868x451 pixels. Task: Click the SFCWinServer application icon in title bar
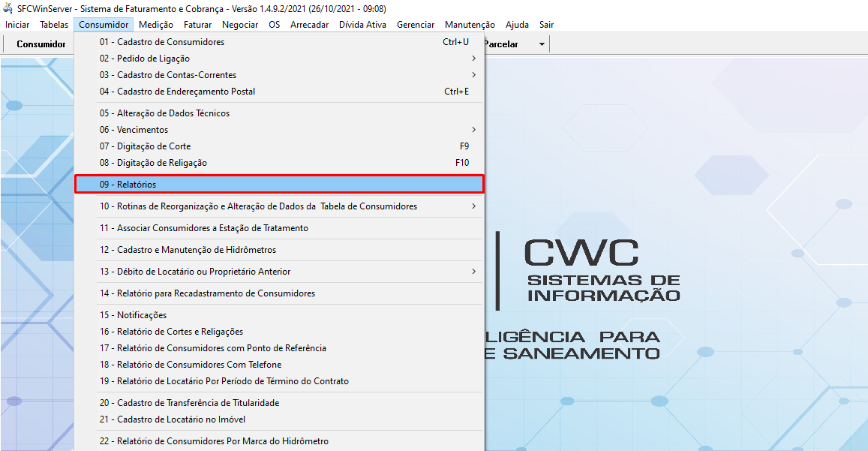pos(8,8)
